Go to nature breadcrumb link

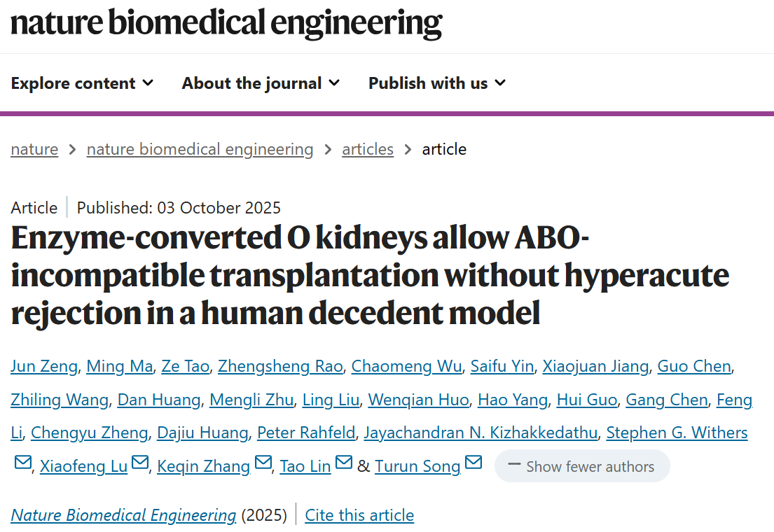tap(34, 149)
